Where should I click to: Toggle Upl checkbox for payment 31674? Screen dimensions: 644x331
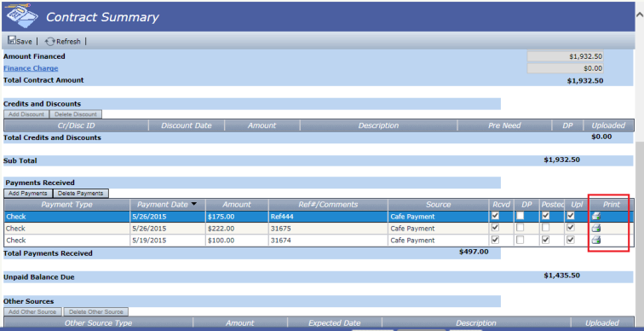click(x=571, y=240)
